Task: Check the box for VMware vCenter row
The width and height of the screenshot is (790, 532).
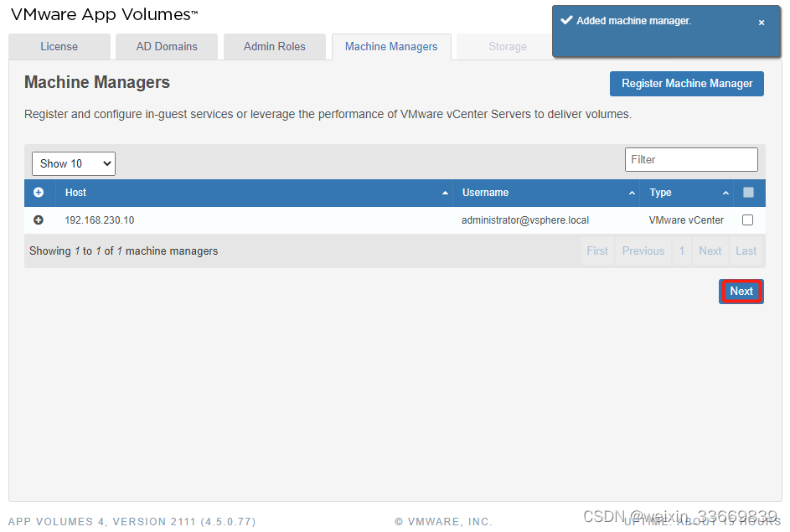Action: pyautogui.click(x=747, y=220)
